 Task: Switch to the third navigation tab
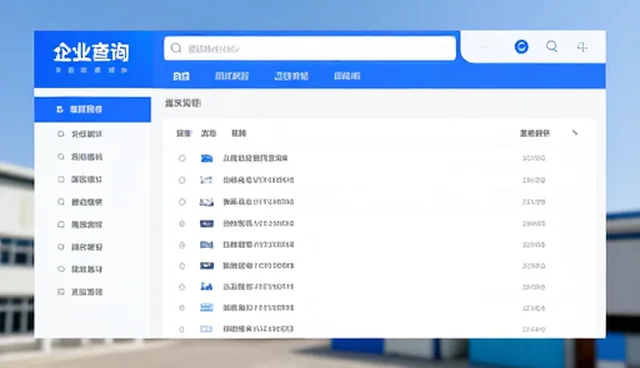click(x=291, y=76)
